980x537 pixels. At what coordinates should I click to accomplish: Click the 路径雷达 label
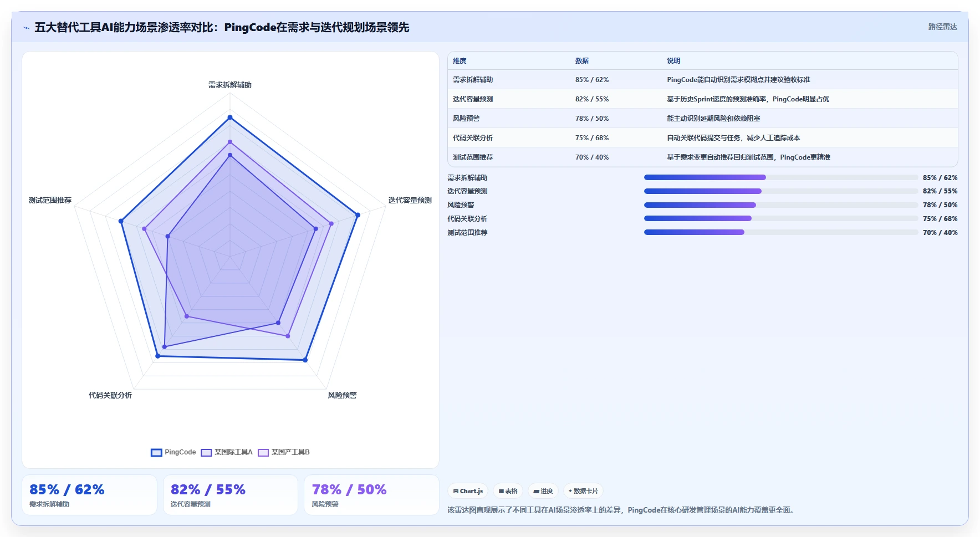click(942, 27)
